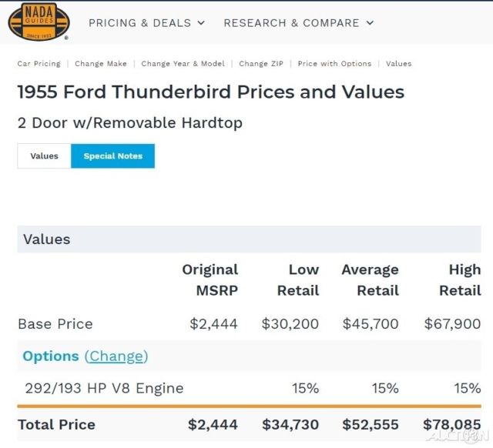Click the NADA Guides logo

coord(39,22)
